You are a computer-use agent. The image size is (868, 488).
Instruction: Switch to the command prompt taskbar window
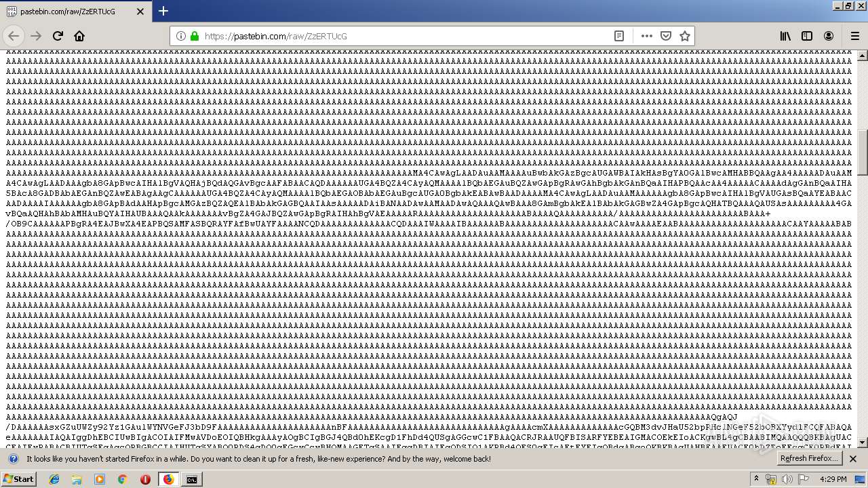(192, 479)
